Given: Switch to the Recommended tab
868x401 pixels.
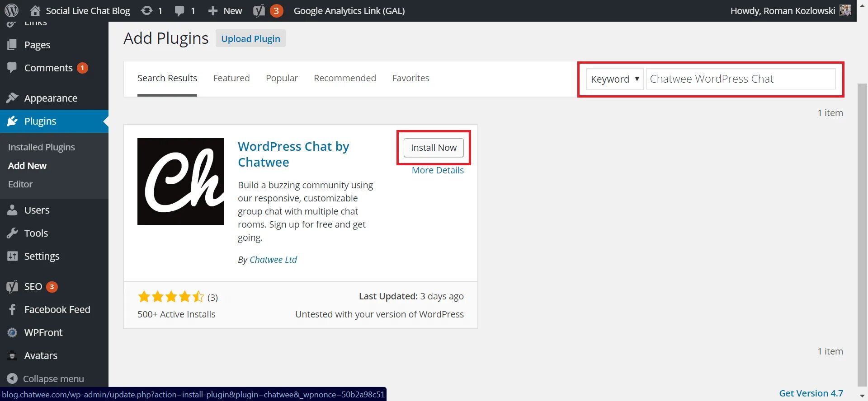Looking at the screenshot, I should [x=345, y=78].
